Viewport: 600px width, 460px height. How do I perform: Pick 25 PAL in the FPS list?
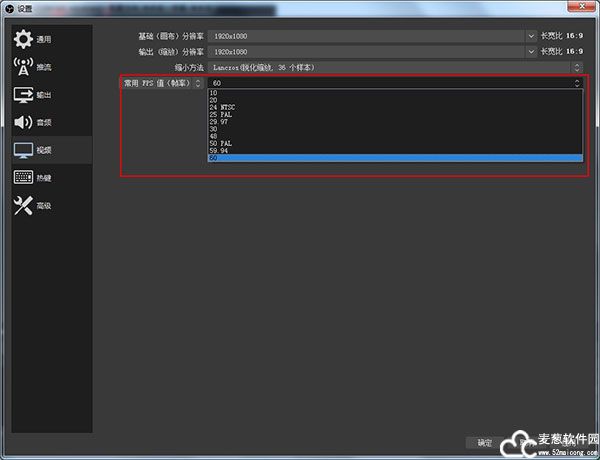click(220, 115)
